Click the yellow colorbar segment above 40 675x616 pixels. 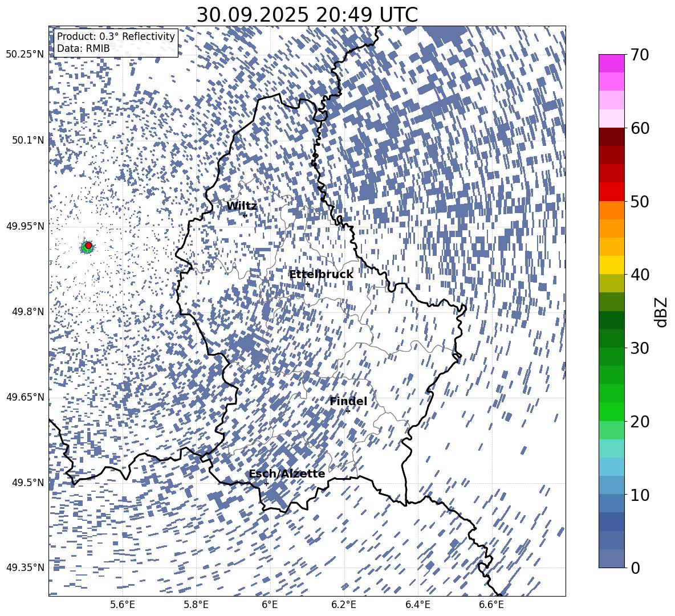pyautogui.click(x=611, y=265)
